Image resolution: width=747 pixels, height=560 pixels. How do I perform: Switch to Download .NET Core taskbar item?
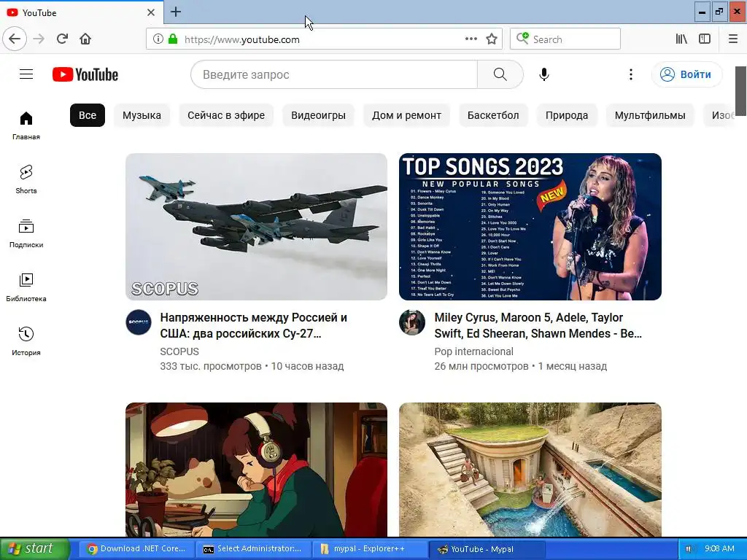coord(136,549)
